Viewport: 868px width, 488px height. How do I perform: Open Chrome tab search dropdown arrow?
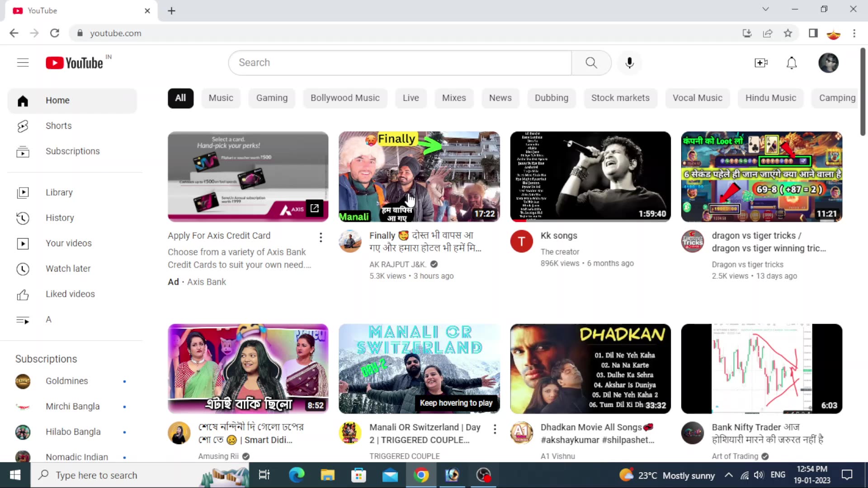(765, 9)
